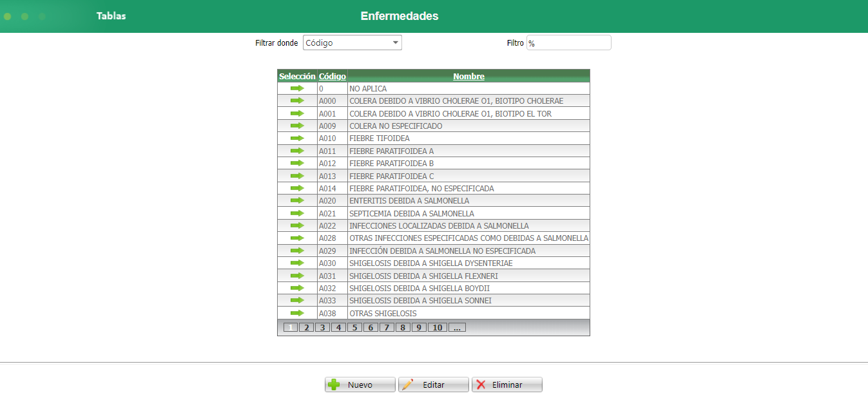Click the selection arrow for A021 SEPTICEMIA row
The image size is (868, 409).
296,213
